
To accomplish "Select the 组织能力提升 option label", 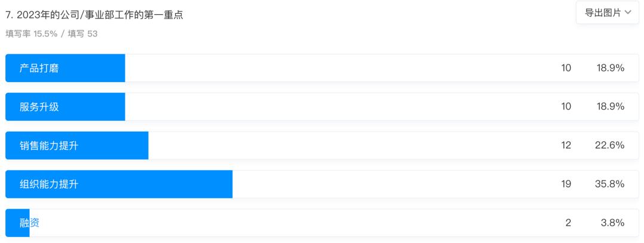I will point(49,184).
